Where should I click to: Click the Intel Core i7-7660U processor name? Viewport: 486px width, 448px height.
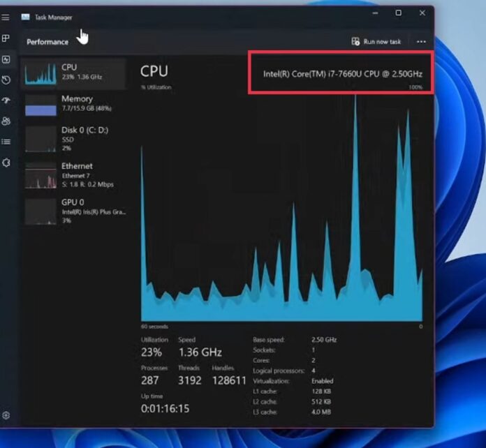point(342,73)
